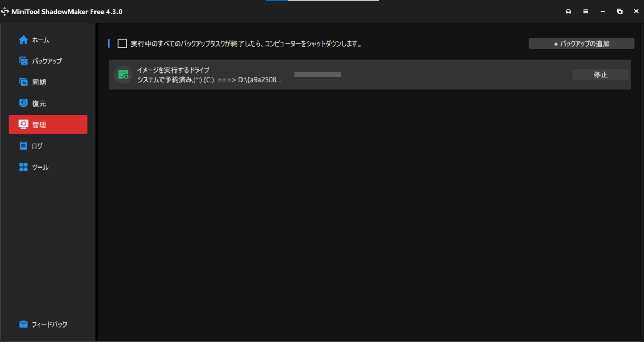This screenshot has height=342, width=644.
Task: Restore down the ShadowMaker window
Action: 620,11
